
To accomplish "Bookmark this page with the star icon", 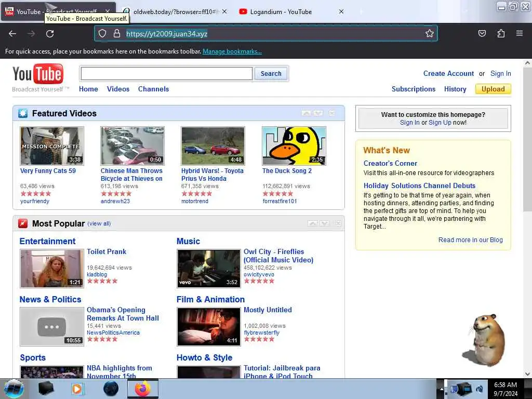I will (430, 33).
